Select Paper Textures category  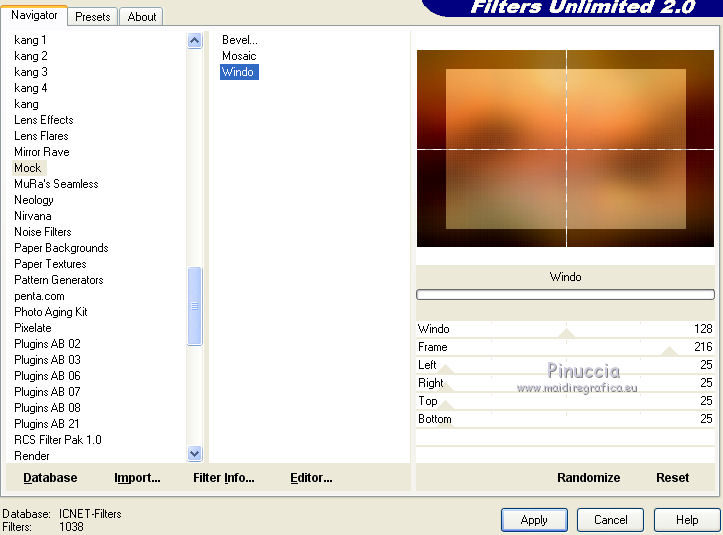50,264
